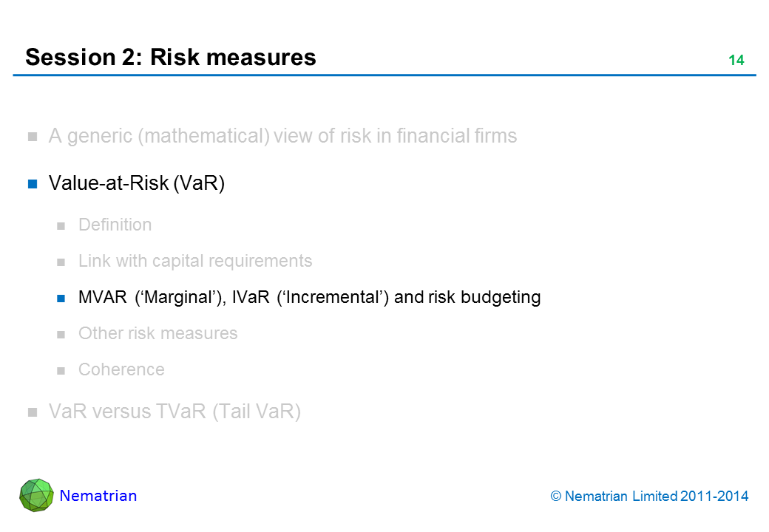
Task: Click the grey bullet beside 'Other risk measures'
Action: (63, 335)
